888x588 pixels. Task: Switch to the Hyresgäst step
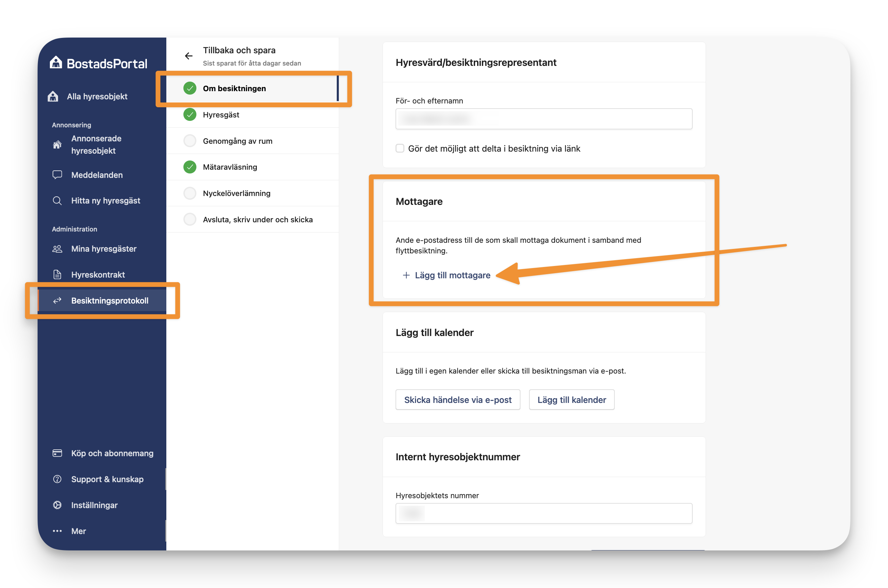[x=252, y=114]
